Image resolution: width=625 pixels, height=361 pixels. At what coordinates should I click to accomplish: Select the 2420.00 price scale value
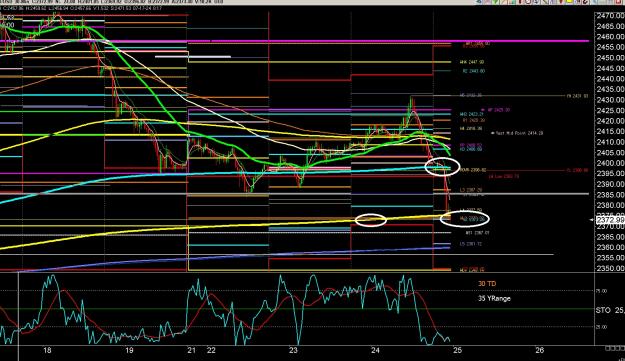point(611,121)
